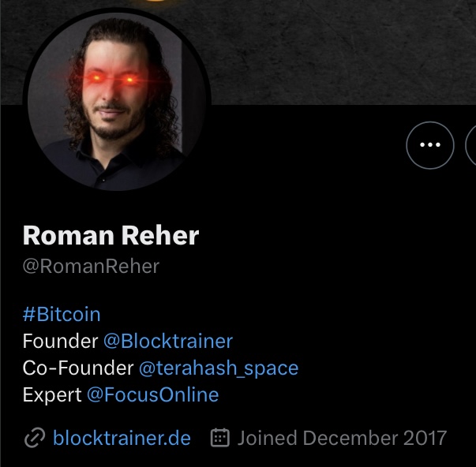The height and width of the screenshot is (467, 476).
Task: Open the blocktrainer.de website link
Action: [122, 438]
